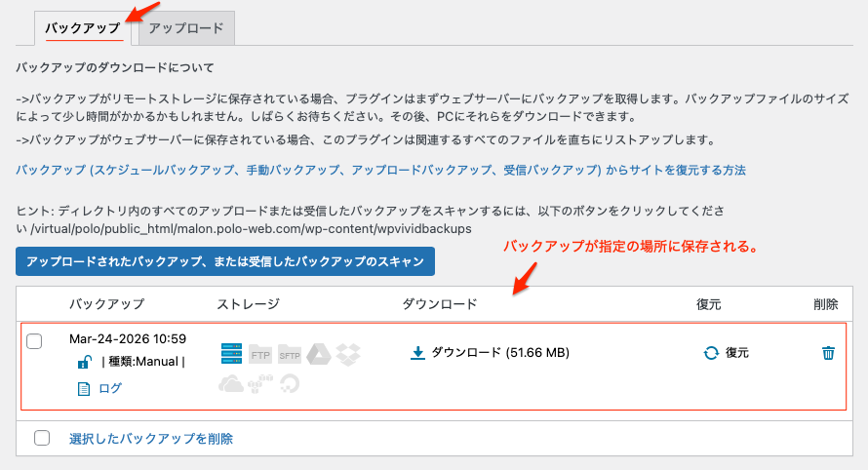Check the bottom select-all backups checkbox

[x=42, y=438]
